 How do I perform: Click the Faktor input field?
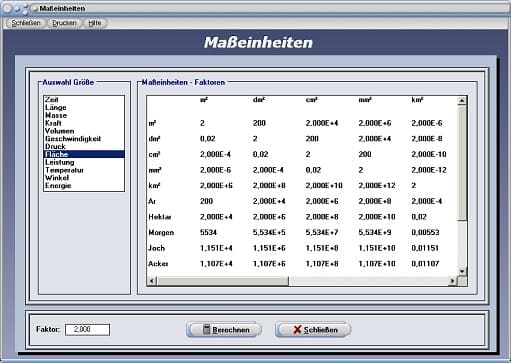click(x=87, y=329)
